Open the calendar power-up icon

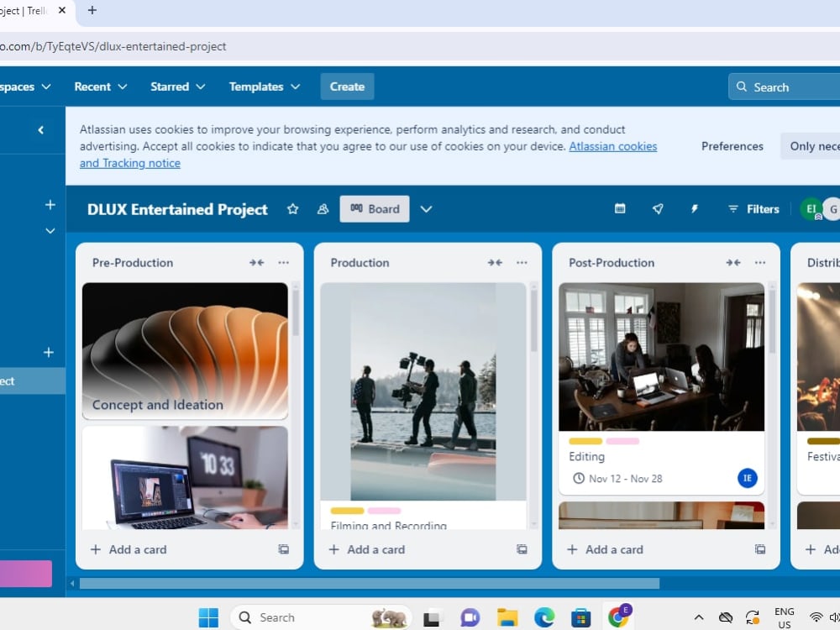(x=620, y=208)
